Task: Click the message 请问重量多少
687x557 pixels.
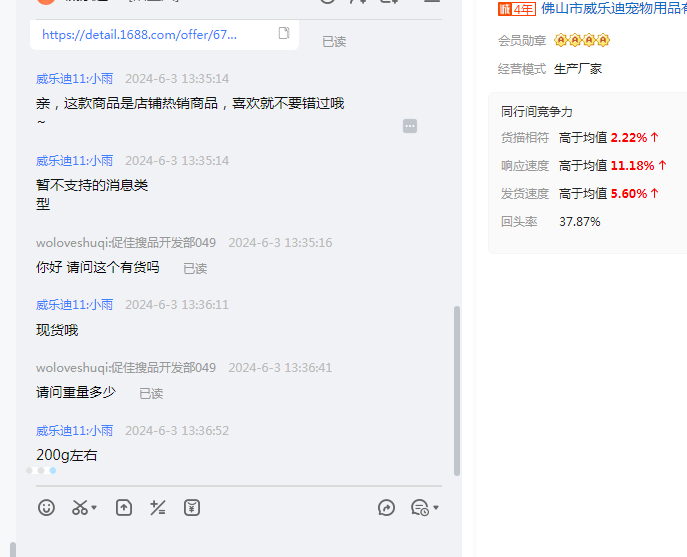Action: [x=76, y=392]
